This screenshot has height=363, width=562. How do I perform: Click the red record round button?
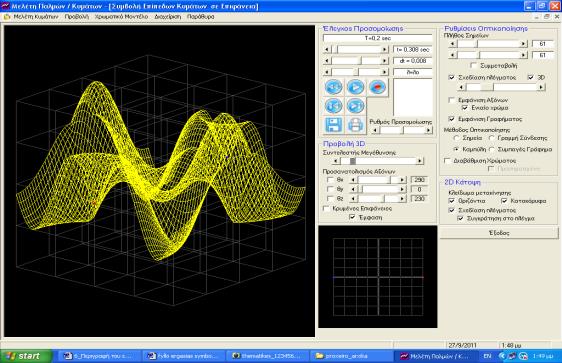point(377,87)
